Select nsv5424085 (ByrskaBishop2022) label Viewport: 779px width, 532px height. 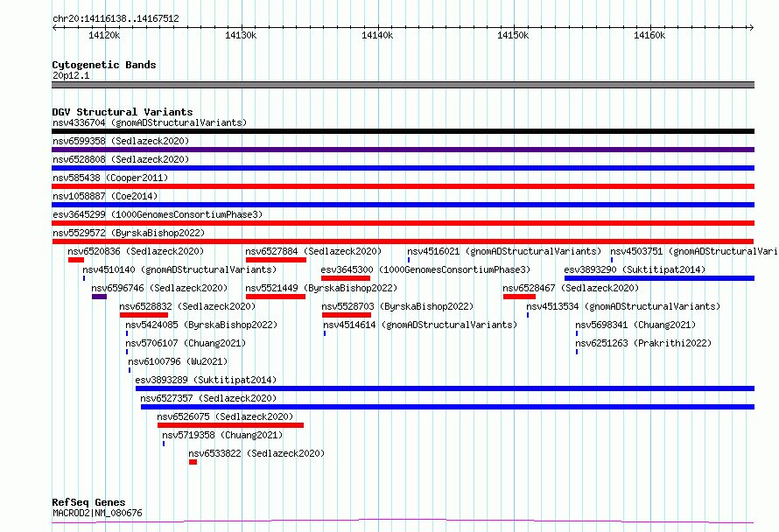201,325
